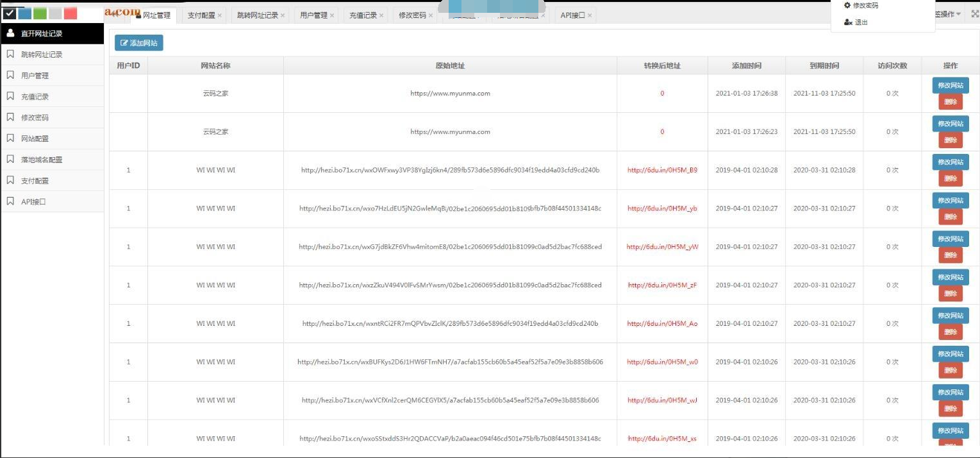Click the gear icon next to 修改密码 menu item
Viewport: 980px width, 458px height.
(847, 6)
